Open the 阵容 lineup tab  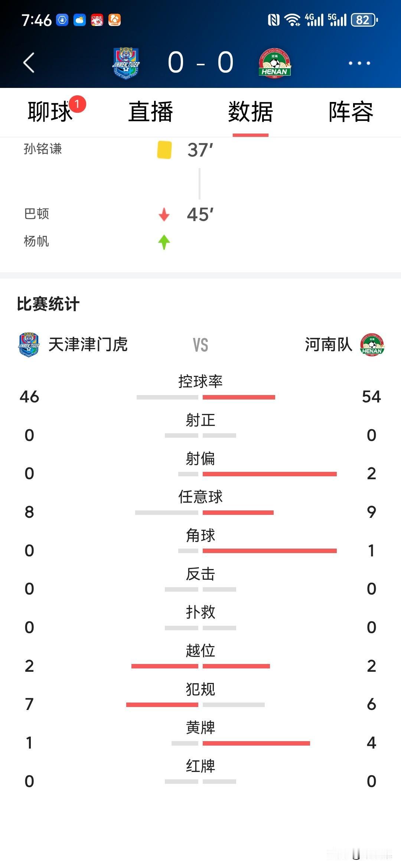click(351, 112)
